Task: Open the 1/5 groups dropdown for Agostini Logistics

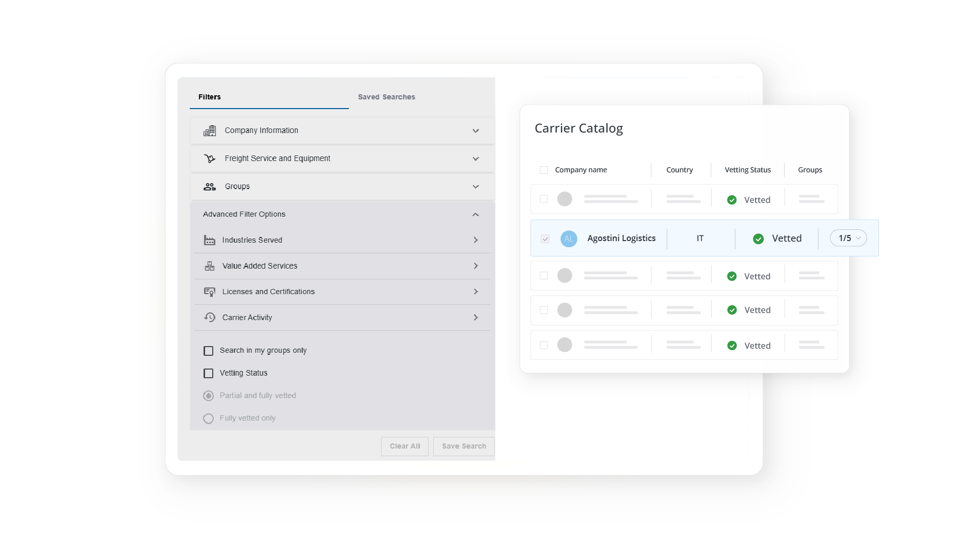Action: pos(847,238)
